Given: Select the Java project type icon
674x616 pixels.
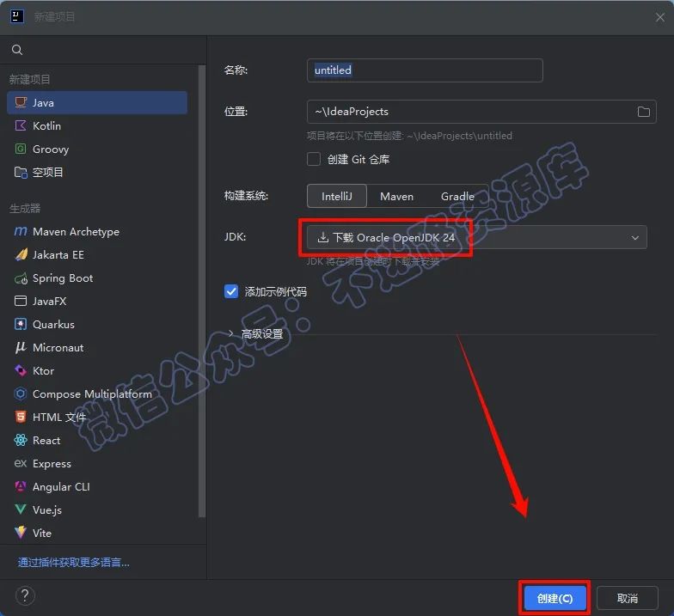Looking at the screenshot, I should pos(21,102).
